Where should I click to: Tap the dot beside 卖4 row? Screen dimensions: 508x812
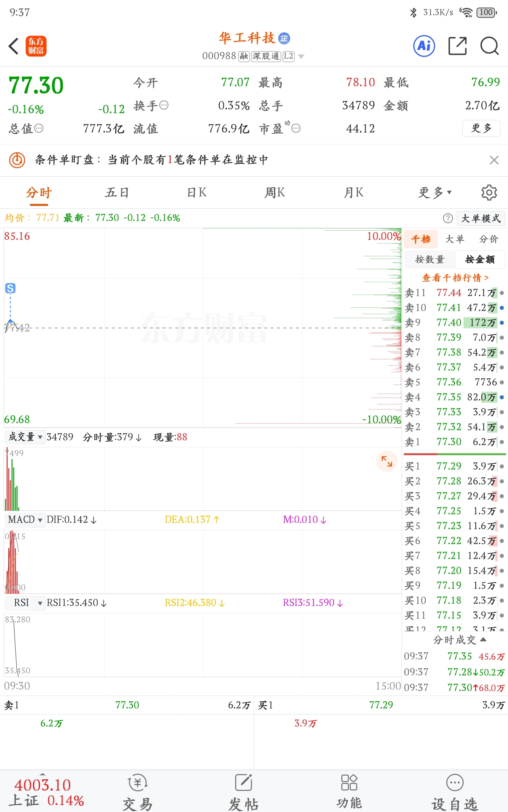502,397
